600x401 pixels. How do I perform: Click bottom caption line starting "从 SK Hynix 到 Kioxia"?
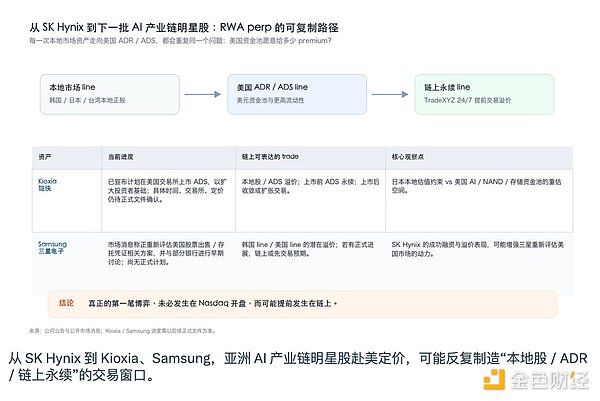coord(298,359)
